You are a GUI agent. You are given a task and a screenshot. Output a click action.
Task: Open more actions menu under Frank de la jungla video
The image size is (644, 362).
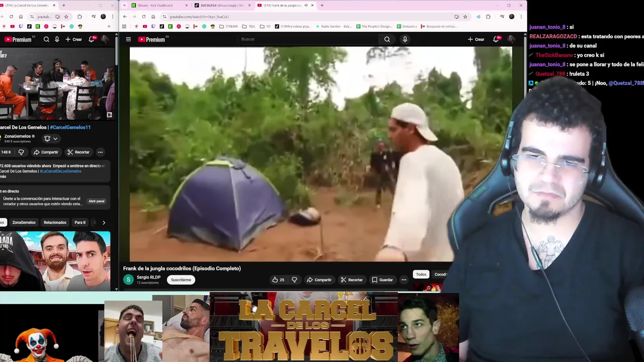404,280
